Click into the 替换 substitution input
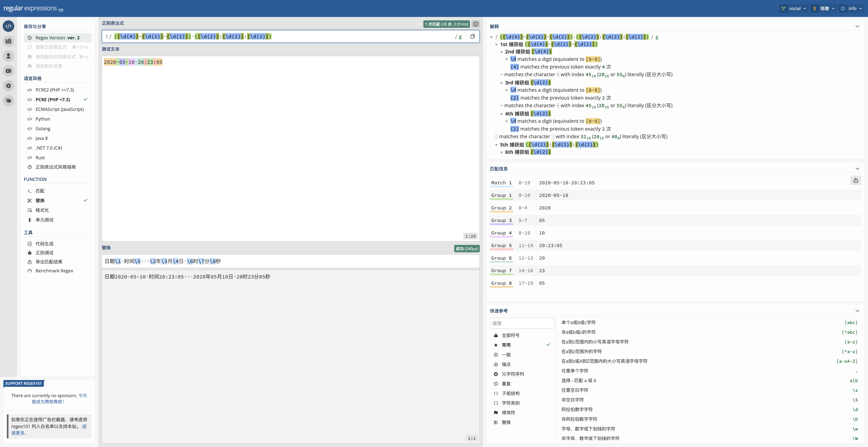Image resolution: width=868 pixels, height=447 pixels. pyautogui.click(x=290, y=261)
